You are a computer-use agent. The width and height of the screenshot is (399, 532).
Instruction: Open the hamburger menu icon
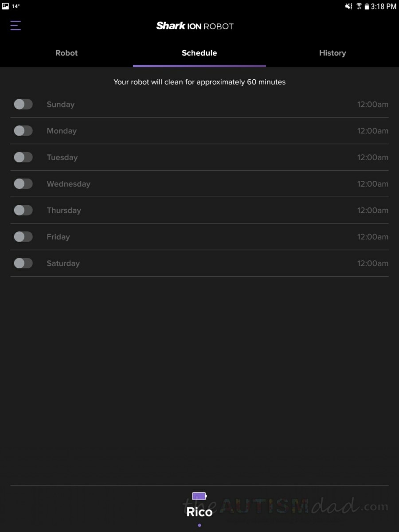[16, 25]
